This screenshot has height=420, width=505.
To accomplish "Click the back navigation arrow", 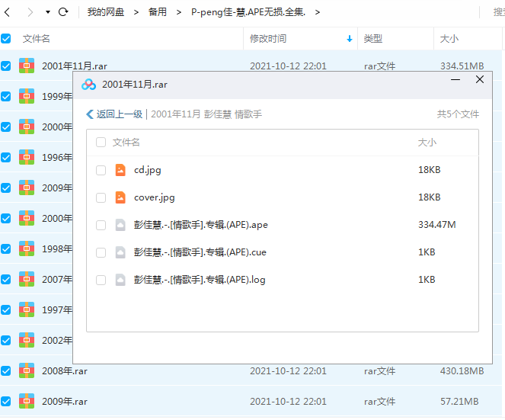I will pyautogui.click(x=8, y=12).
